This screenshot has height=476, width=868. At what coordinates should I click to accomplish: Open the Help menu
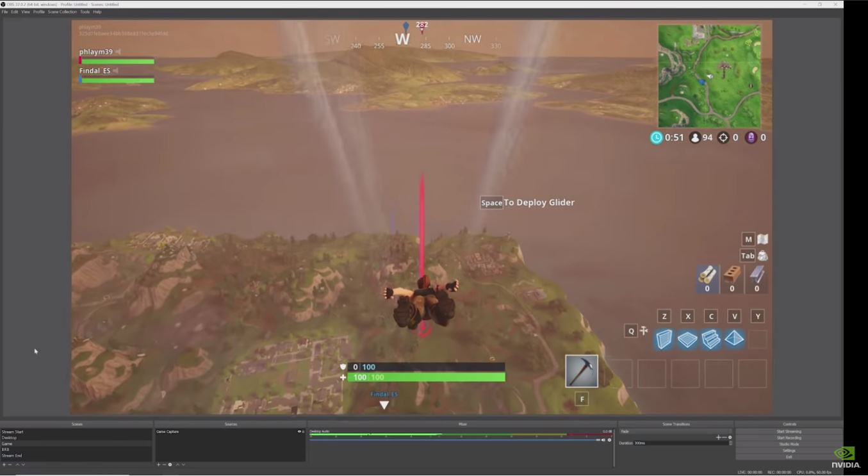tap(97, 12)
